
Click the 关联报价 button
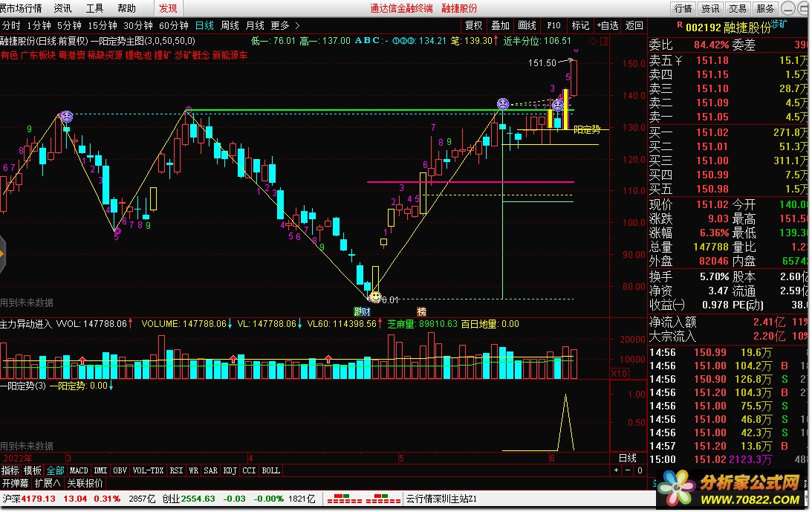(85, 483)
